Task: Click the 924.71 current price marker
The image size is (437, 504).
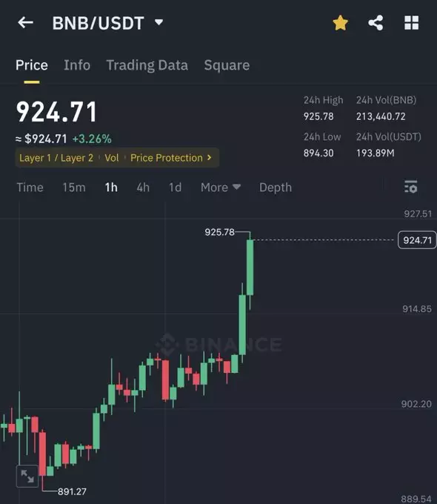Action: point(417,240)
